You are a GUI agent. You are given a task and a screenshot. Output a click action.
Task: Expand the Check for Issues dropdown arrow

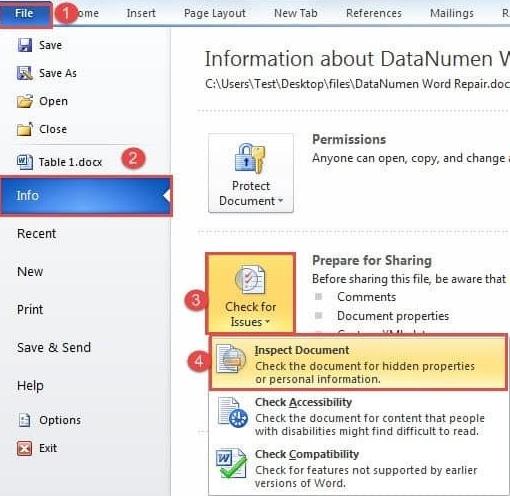pyautogui.click(x=267, y=322)
